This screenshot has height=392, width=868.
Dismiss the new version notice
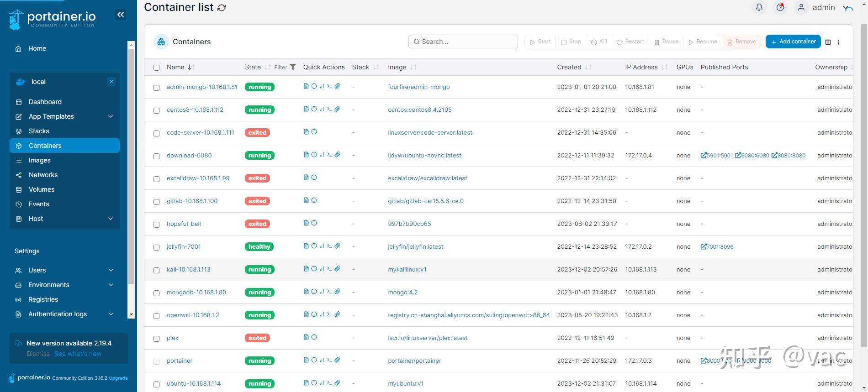38,354
